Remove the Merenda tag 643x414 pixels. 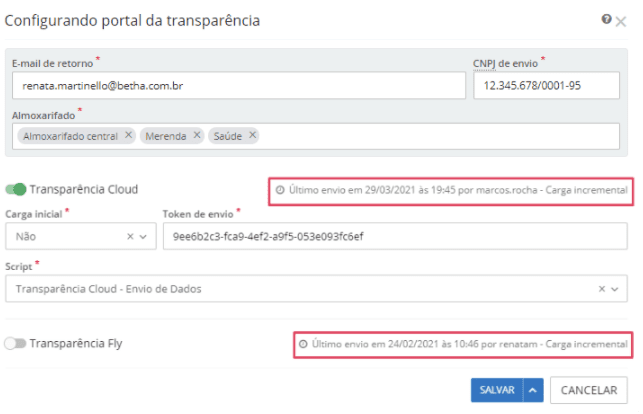pyautogui.click(x=197, y=135)
